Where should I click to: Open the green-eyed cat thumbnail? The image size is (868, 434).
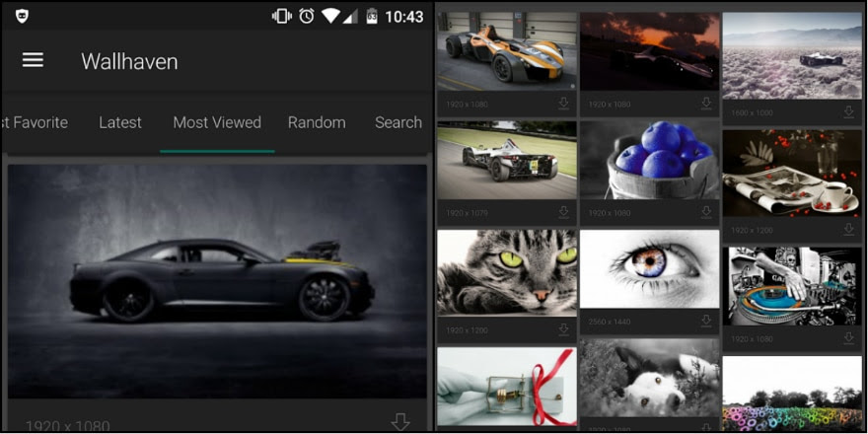507,273
